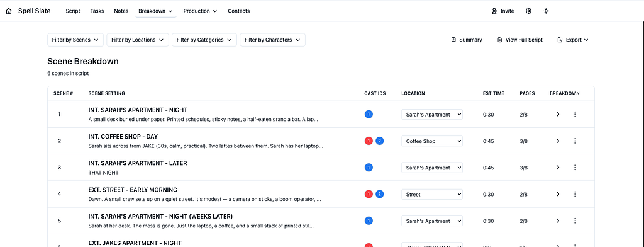This screenshot has height=247, width=644.
Task: Open the Export dropdown
Action: 572,40
